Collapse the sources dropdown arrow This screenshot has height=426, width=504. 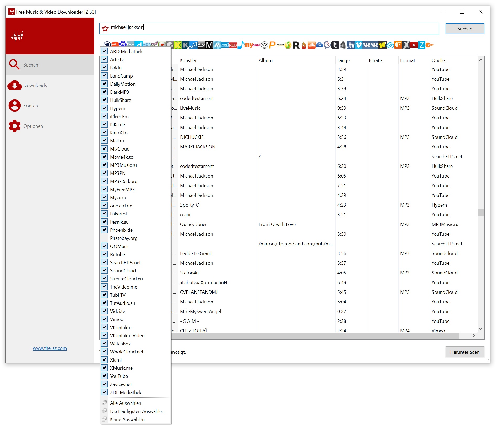click(x=101, y=46)
